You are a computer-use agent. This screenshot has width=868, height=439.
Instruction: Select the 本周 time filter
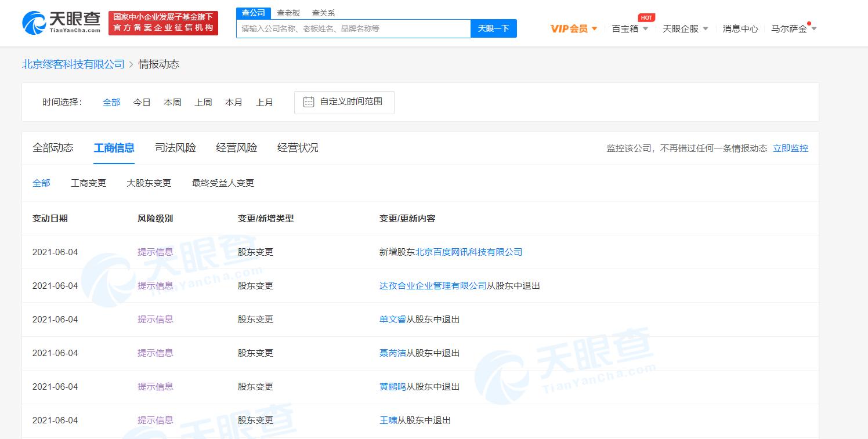click(172, 102)
